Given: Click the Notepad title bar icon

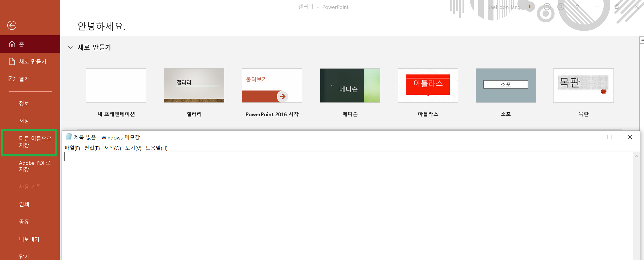Looking at the screenshot, I should pyautogui.click(x=69, y=137).
